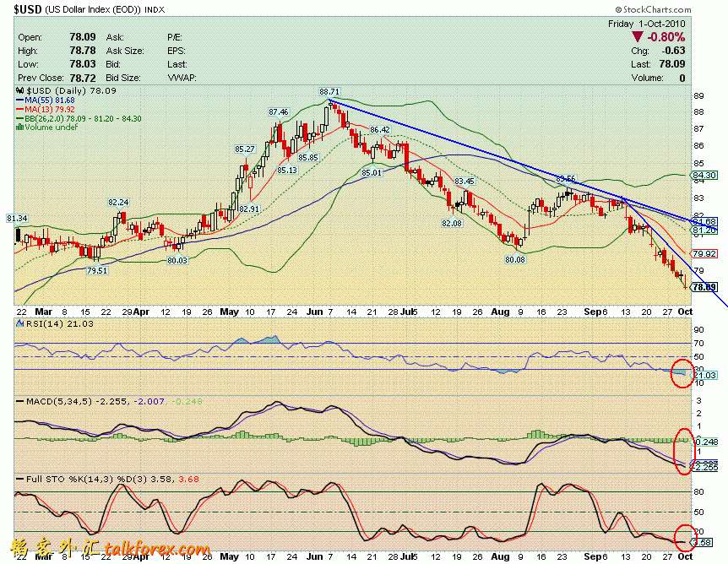728x564 pixels.
Task: Click the 79.51 March low label
Action: (97, 270)
